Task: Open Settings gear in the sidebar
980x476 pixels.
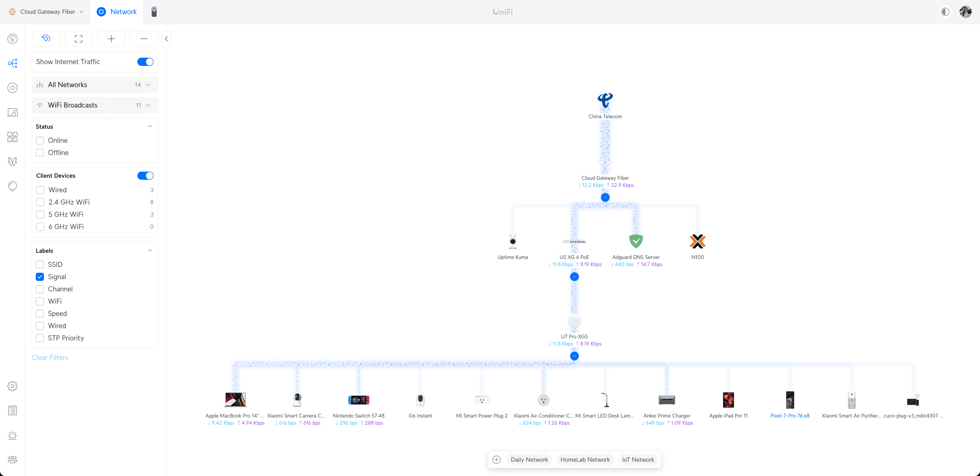Action: click(x=13, y=386)
